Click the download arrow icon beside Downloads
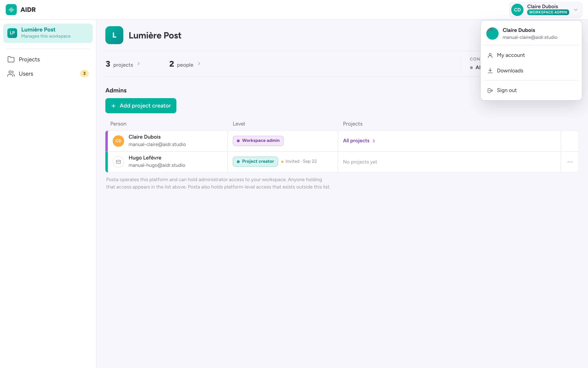 490,71
